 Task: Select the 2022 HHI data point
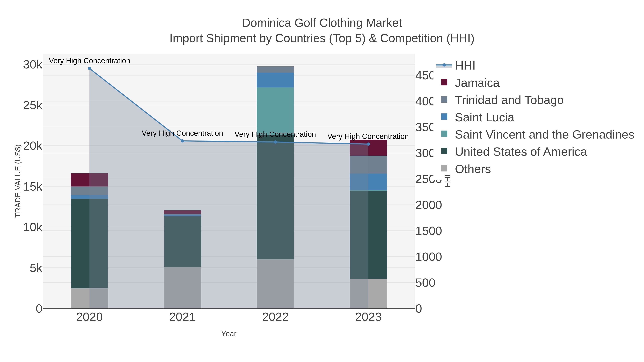click(x=275, y=142)
